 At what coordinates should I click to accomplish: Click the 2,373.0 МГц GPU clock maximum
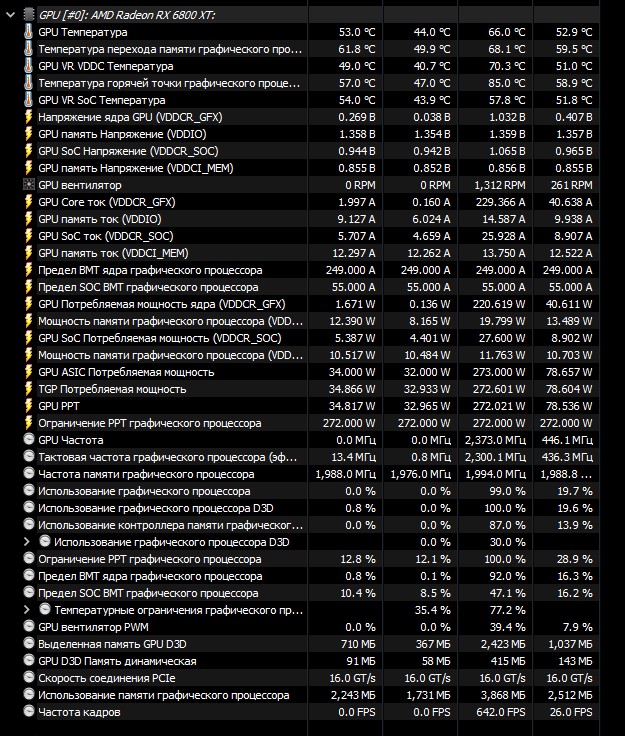495,440
